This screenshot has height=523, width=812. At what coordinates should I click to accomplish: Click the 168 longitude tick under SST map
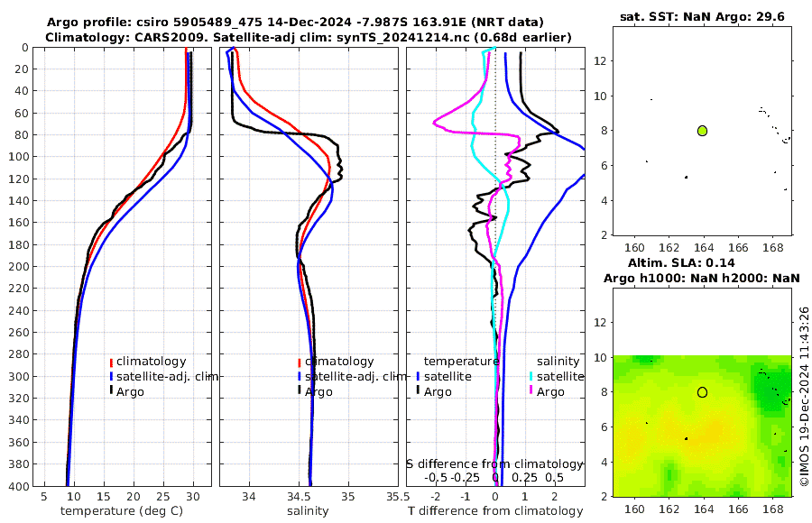pyautogui.click(x=772, y=247)
